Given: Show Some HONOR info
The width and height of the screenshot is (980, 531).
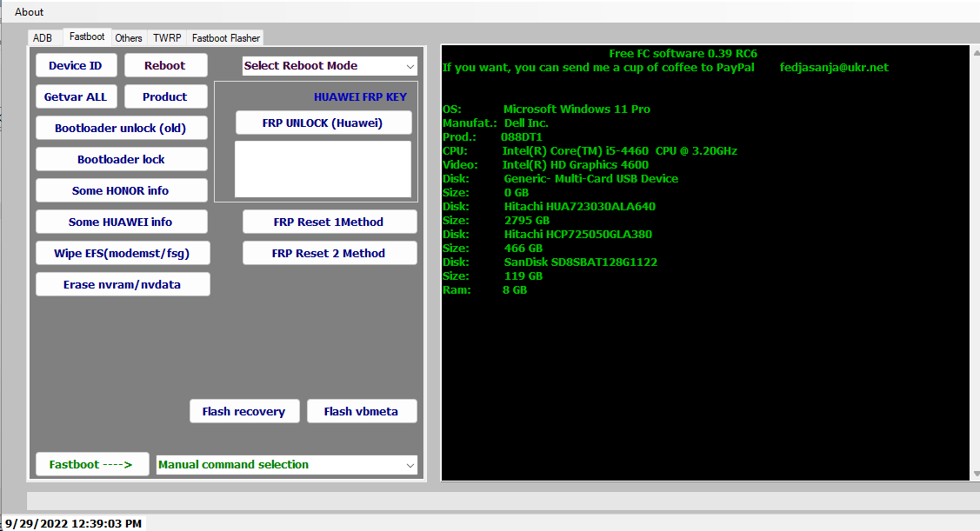Looking at the screenshot, I should tap(121, 190).
